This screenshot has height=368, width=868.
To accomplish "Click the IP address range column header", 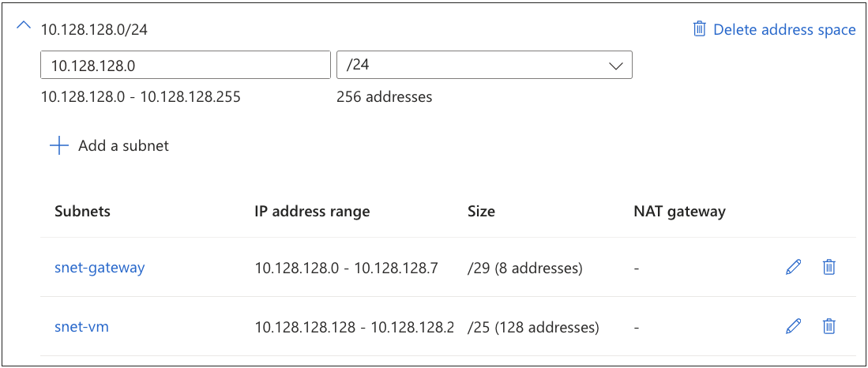I will click(x=312, y=212).
